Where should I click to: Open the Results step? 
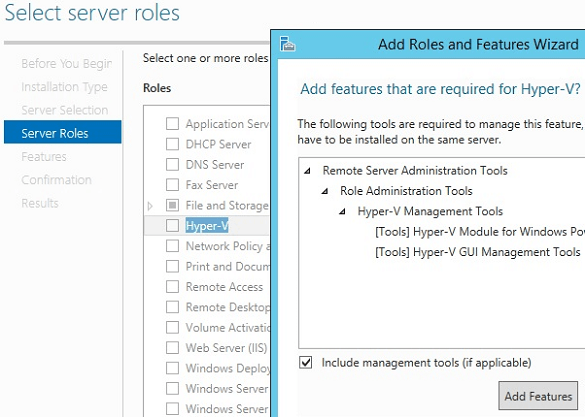pyautogui.click(x=40, y=203)
